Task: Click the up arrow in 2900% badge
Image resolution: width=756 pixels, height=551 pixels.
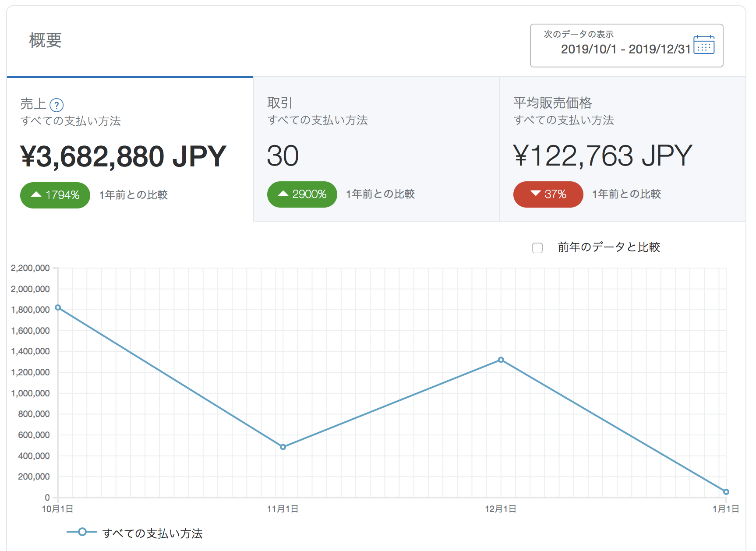Action: (283, 194)
